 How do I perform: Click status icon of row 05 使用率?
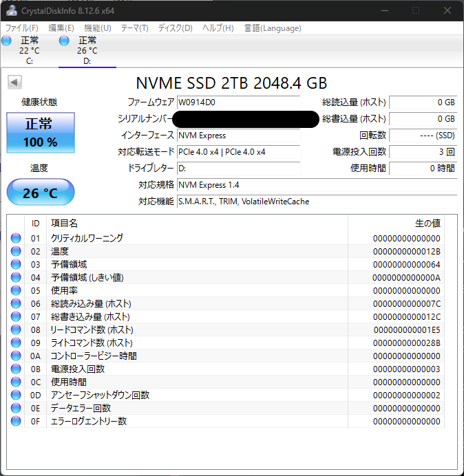coord(16,290)
